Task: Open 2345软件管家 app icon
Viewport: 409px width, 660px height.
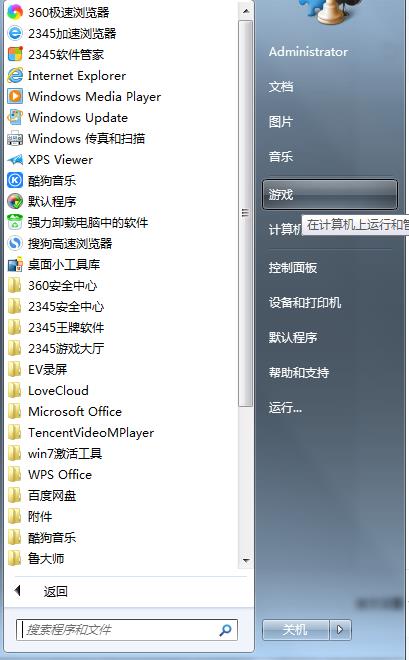Action: tap(15, 54)
